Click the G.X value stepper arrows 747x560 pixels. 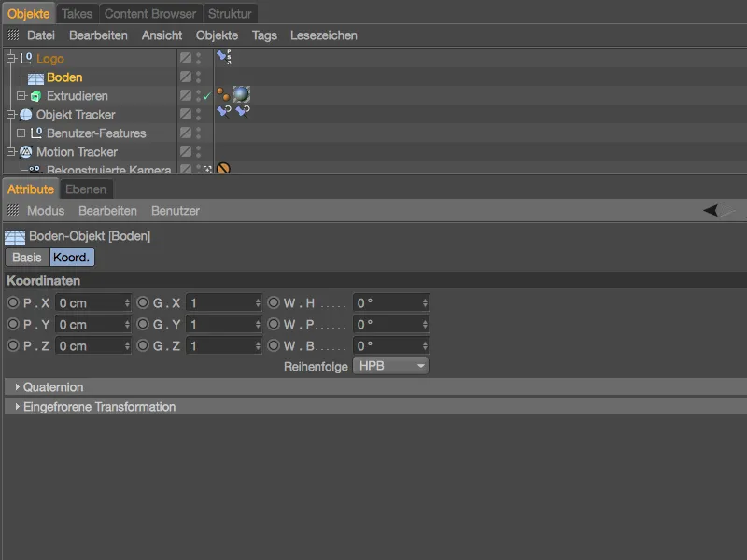(x=258, y=302)
